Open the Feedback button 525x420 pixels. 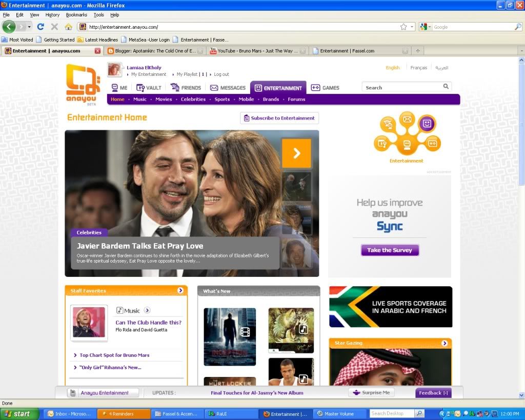[433, 393]
